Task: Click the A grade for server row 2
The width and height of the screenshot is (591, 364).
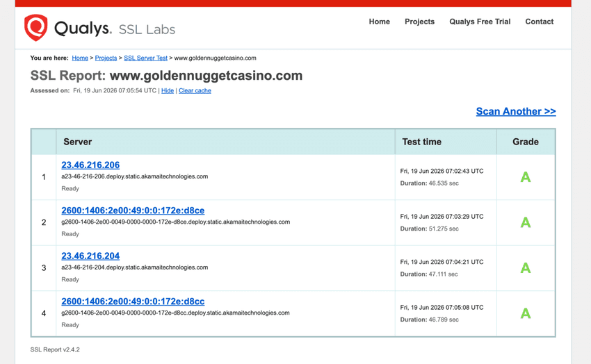Action: (526, 222)
